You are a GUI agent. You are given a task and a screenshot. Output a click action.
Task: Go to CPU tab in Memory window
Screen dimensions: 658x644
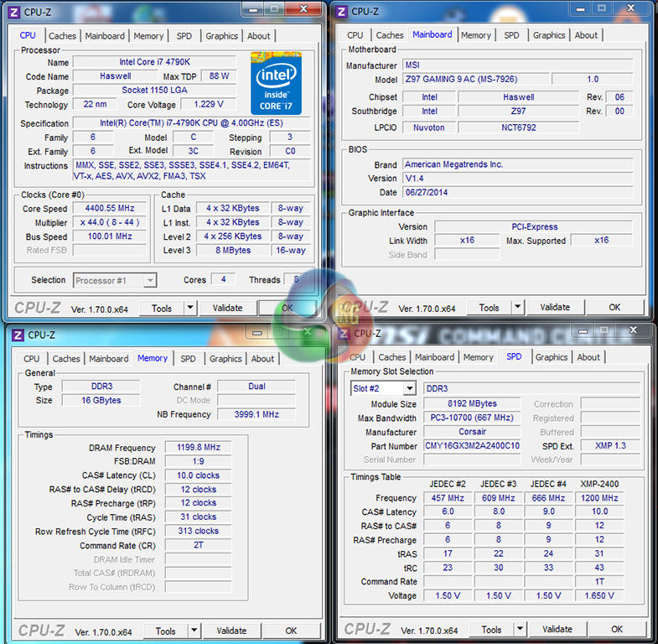[x=32, y=359]
